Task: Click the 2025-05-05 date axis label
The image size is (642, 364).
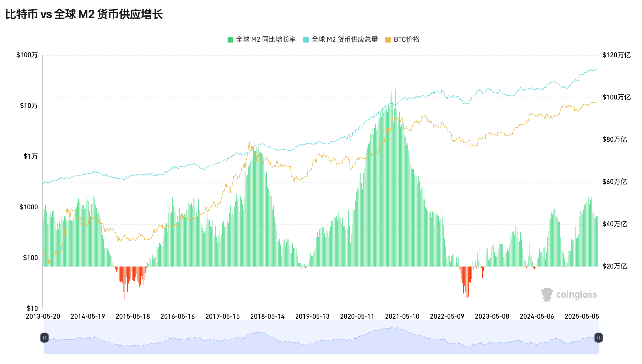Action: [x=582, y=316]
